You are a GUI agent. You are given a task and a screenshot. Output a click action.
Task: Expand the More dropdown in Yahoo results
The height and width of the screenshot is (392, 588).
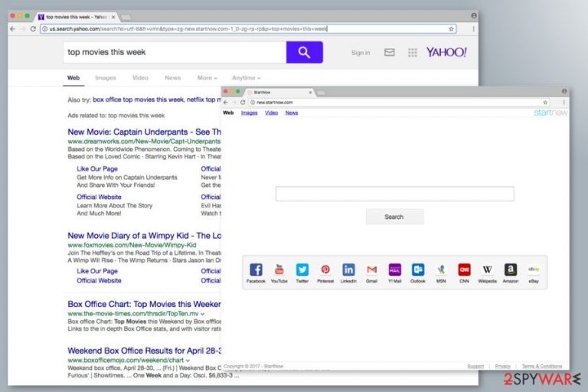(207, 77)
